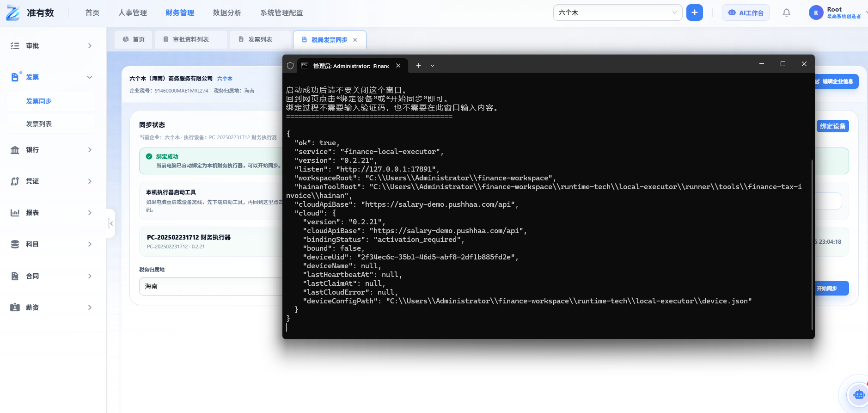Open the 六个木 company dropdown

pyautogui.click(x=617, y=12)
